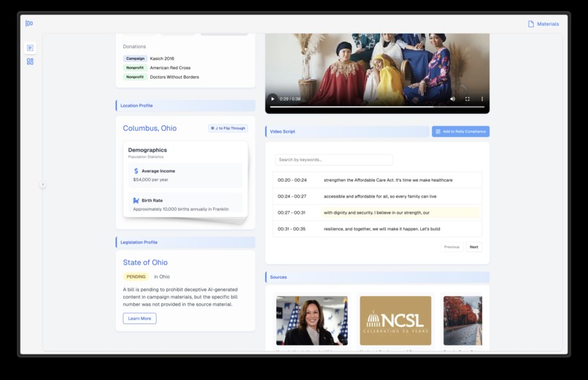Play the video
The image size is (588, 380).
[x=273, y=99]
